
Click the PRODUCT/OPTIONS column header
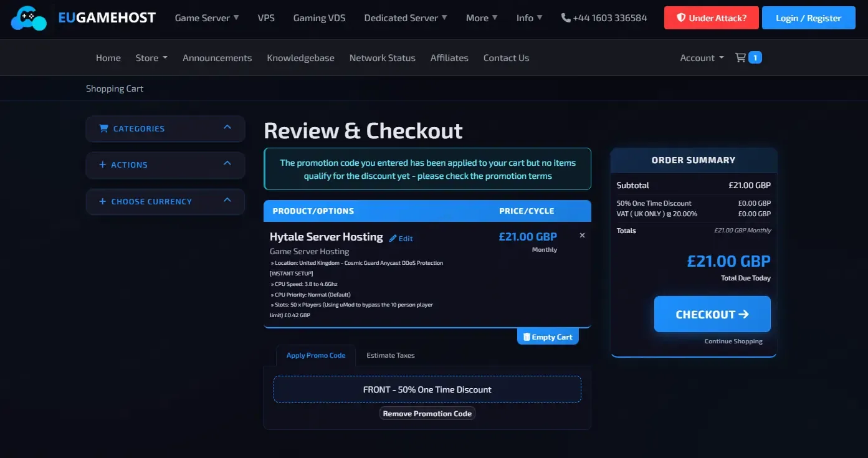point(313,211)
